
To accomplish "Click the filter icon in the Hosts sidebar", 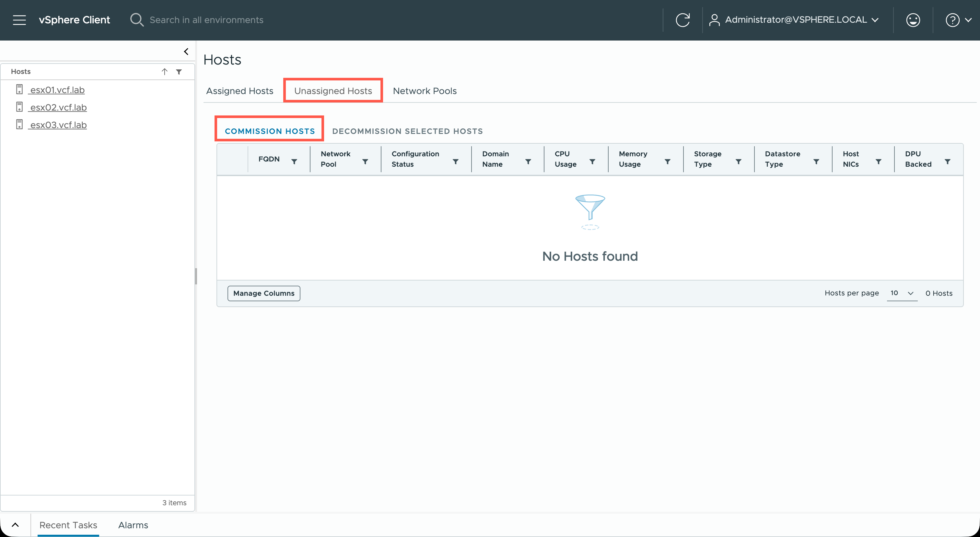I will coord(179,72).
